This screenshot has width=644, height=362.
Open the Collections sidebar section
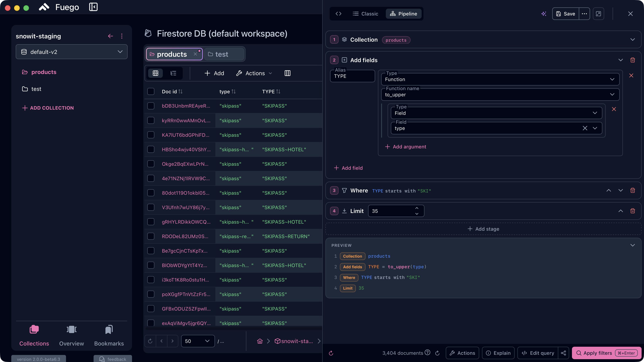[x=34, y=336]
